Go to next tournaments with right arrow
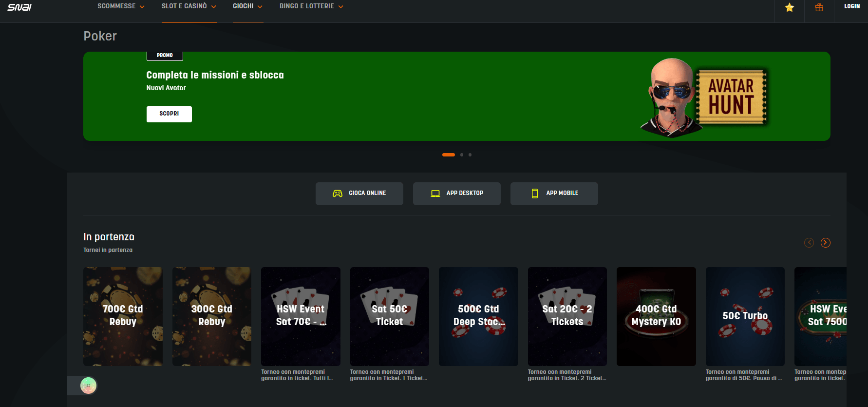868x407 pixels. tap(826, 243)
